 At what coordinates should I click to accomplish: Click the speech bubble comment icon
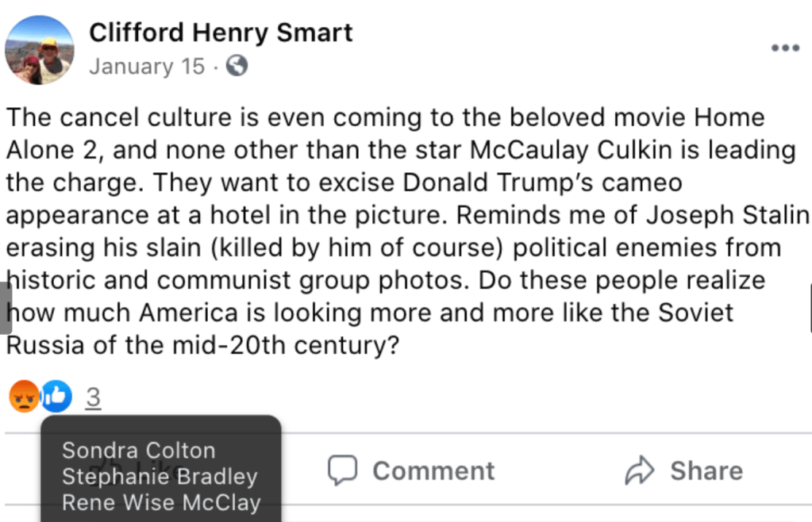pos(343,470)
